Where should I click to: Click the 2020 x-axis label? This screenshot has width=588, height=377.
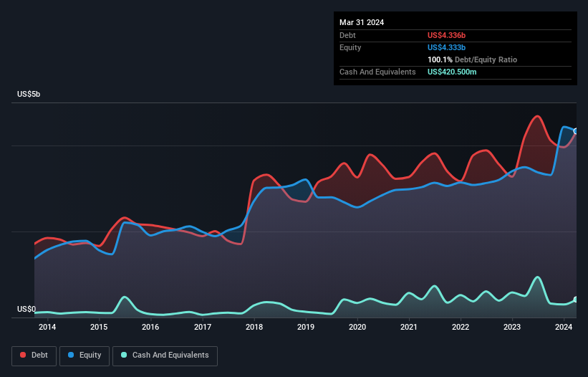click(357, 327)
